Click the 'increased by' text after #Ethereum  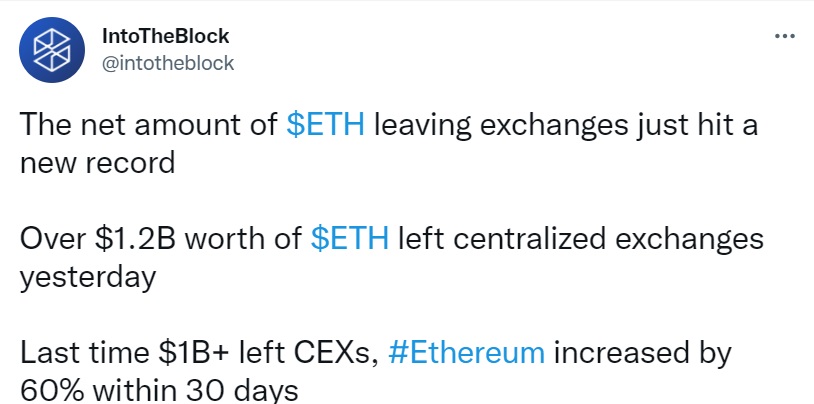pos(643,354)
